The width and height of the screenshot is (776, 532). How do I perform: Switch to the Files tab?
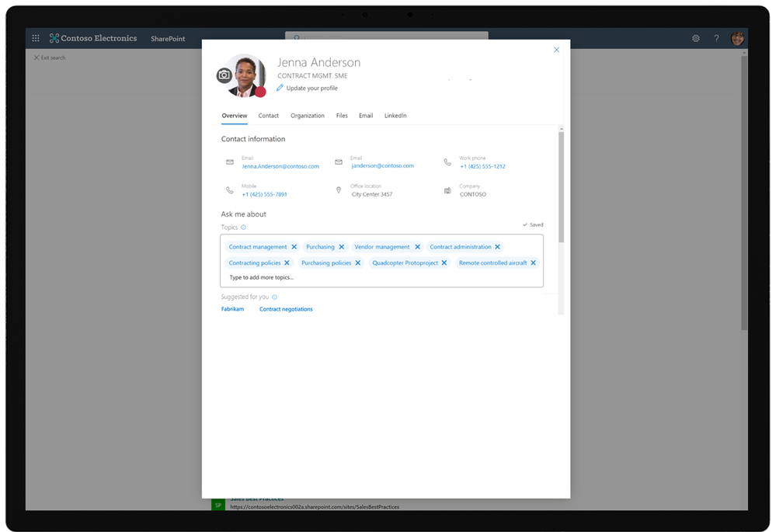point(342,116)
